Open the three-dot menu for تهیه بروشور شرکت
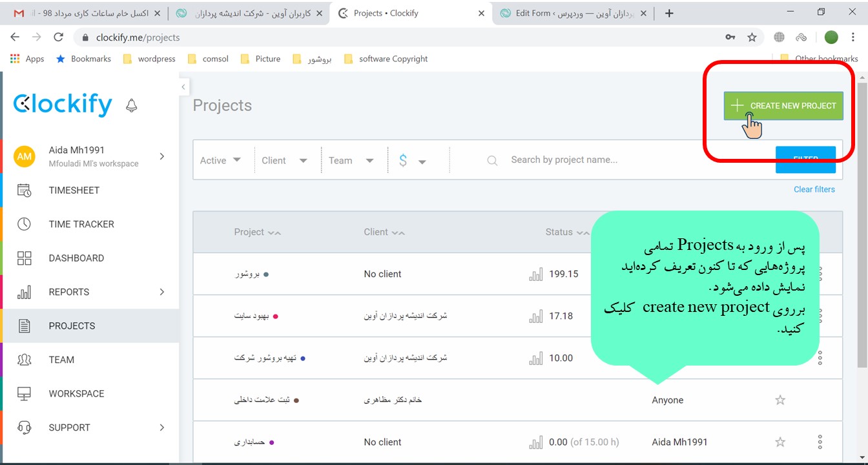The height and width of the screenshot is (465, 868). tap(820, 358)
